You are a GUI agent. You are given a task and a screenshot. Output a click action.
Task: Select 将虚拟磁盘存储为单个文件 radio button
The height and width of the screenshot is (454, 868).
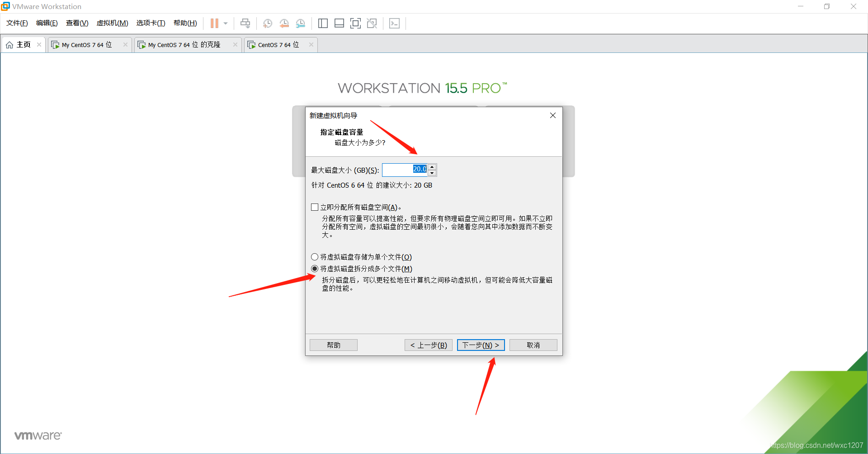(315, 257)
